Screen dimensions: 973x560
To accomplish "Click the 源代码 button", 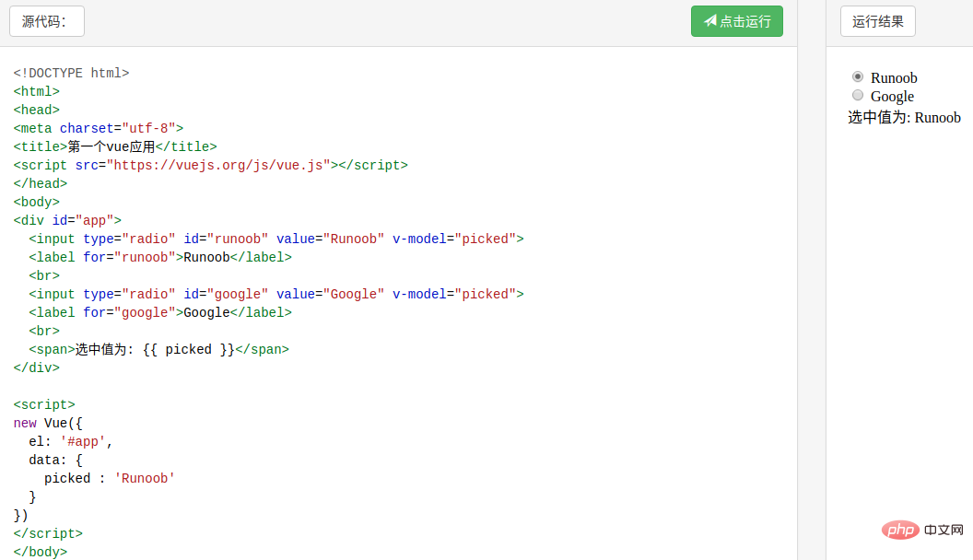I will 47,21.
